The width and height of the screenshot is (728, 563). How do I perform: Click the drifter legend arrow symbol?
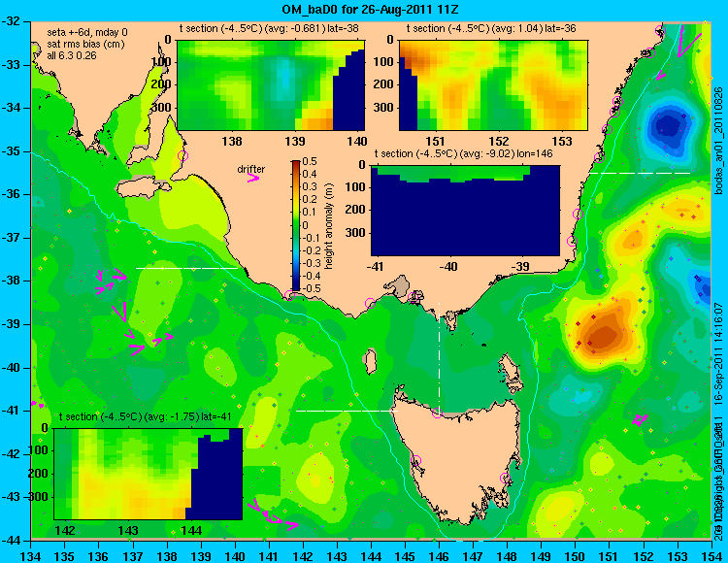253,178
